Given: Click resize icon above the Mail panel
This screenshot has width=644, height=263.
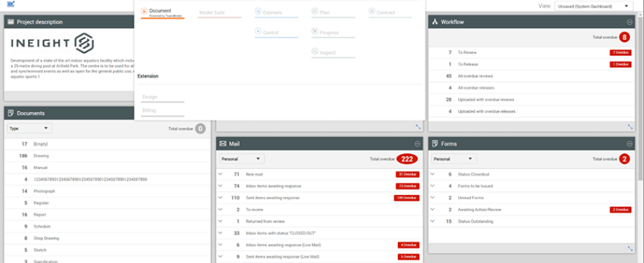Looking at the screenshot, I should pos(418,127).
